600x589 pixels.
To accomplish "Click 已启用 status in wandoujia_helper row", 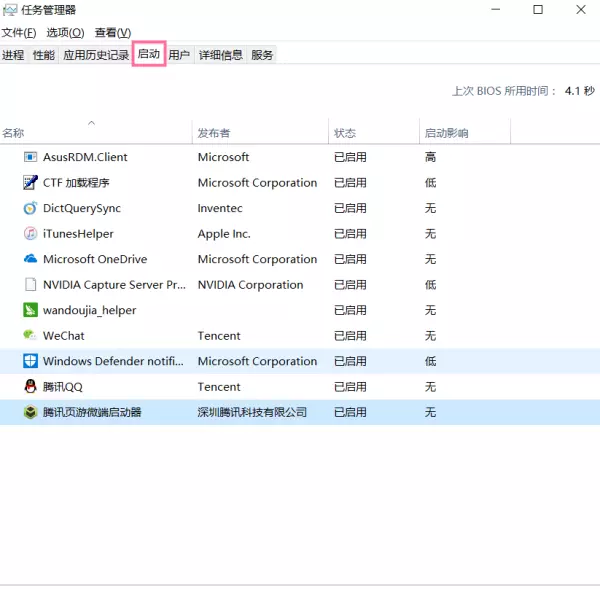I will 350,310.
